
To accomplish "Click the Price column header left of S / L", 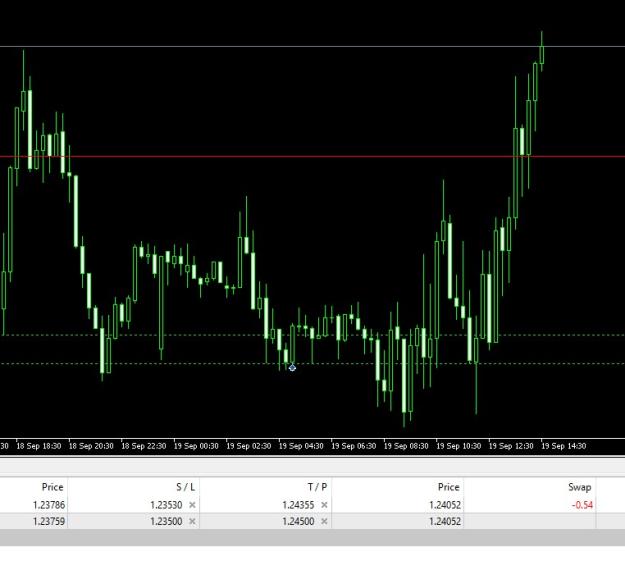I will coord(53,487).
